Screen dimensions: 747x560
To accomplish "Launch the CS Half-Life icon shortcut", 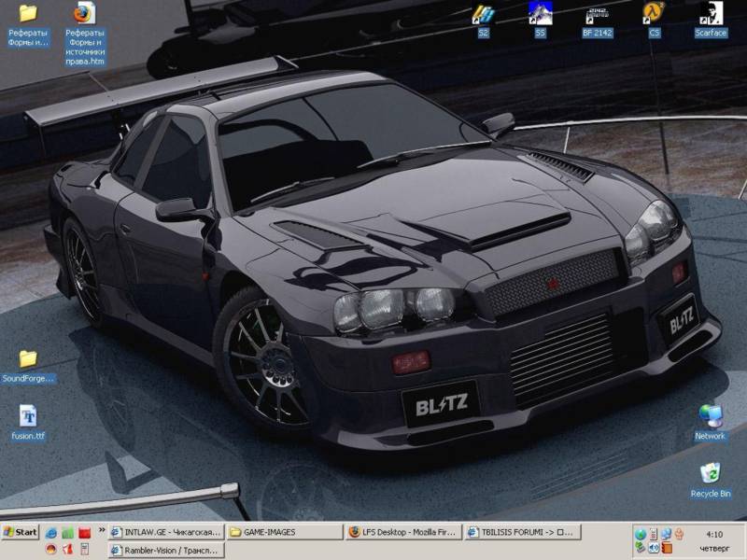I will tap(654, 15).
